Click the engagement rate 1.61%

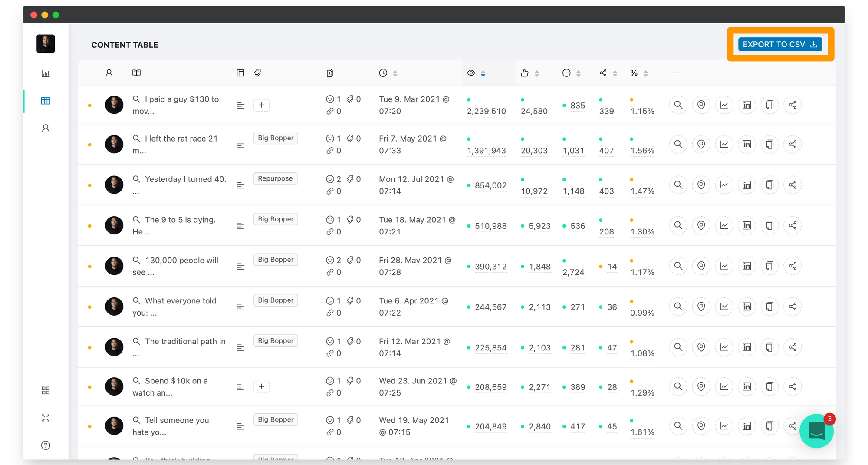point(642,432)
